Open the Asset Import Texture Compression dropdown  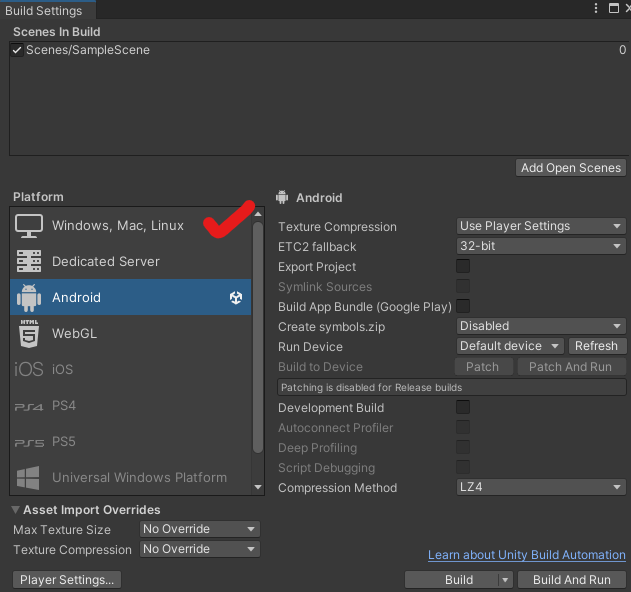point(200,549)
